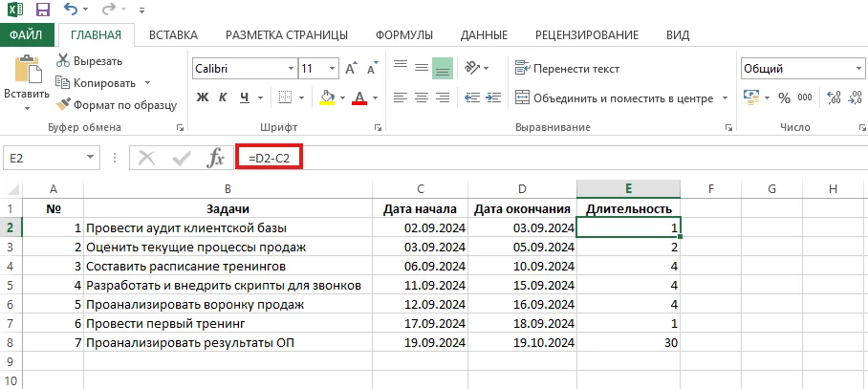Click the E2 name box

(45, 159)
